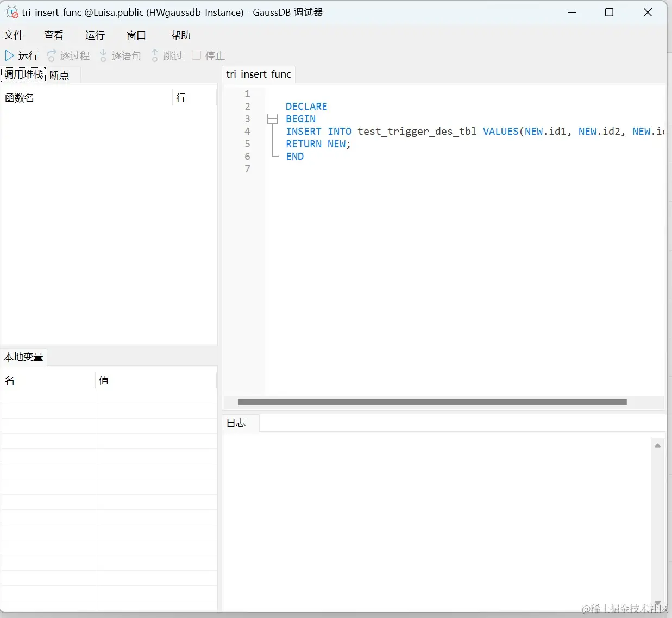This screenshot has width=672, height=618.
Task: Open the 窗口 (Window) menu
Action: tap(136, 35)
